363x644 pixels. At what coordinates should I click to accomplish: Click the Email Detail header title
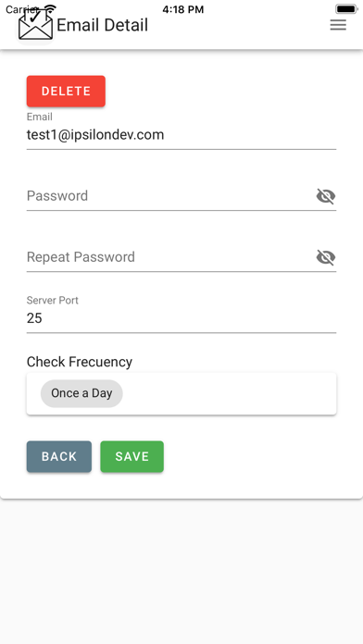[x=102, y=26]
